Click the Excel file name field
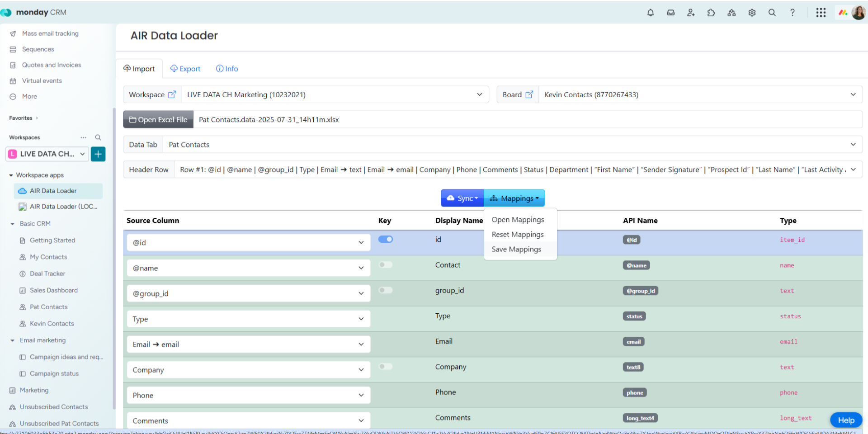The height and width of the screenshot is (434, 868). (x=528, y=120)
